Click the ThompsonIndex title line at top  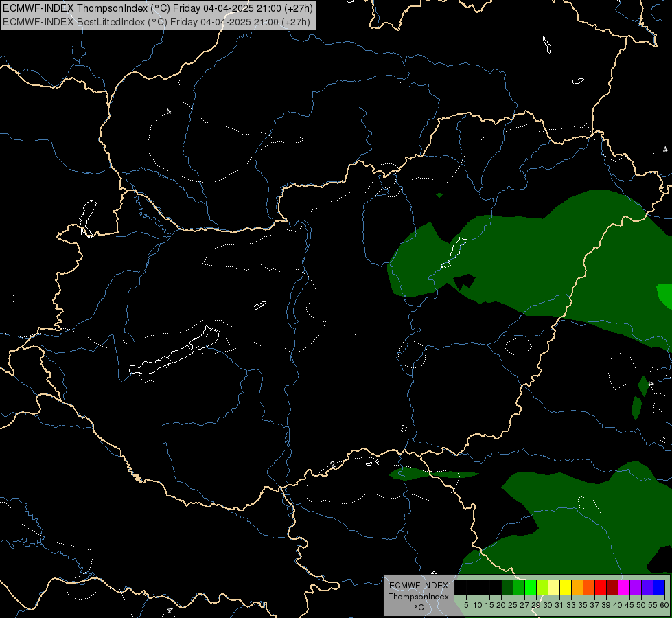click(x=158, y=8)
